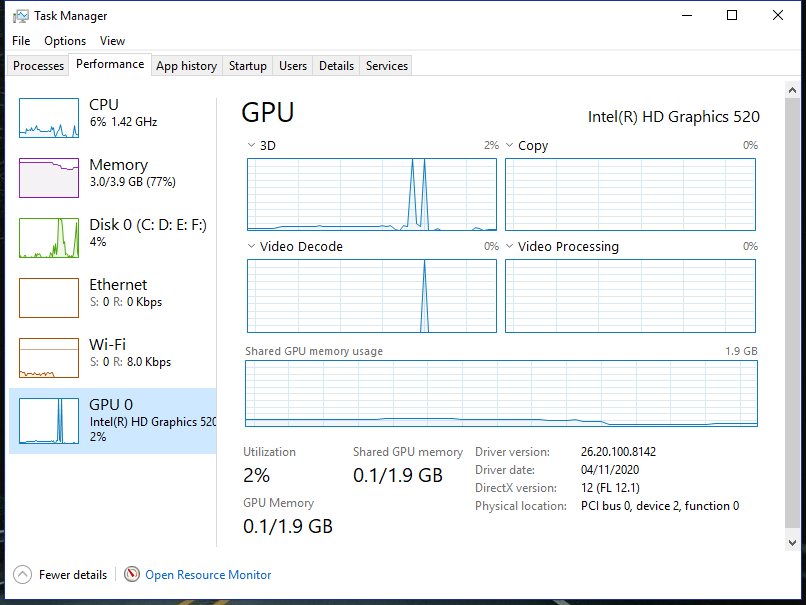This screenshot has height=605, width=806.
Task: Maximize the Task Manager window
Action: [732, 15]
